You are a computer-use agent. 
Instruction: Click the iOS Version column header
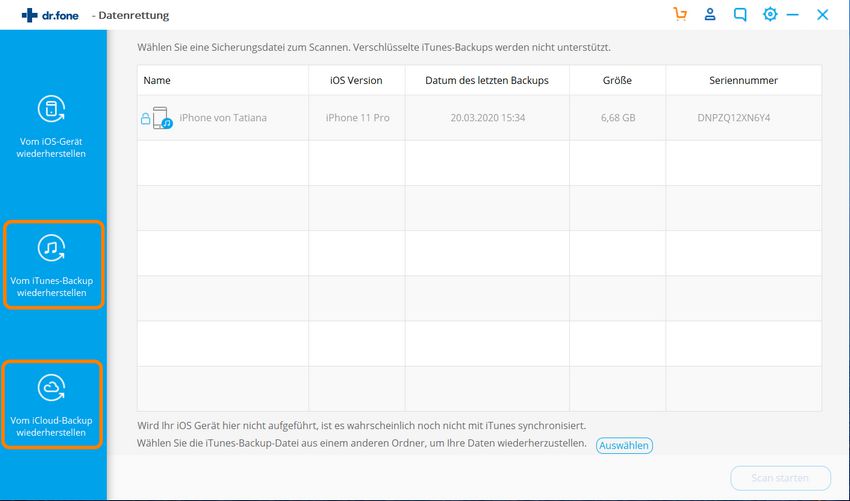[x=356, y=80]
